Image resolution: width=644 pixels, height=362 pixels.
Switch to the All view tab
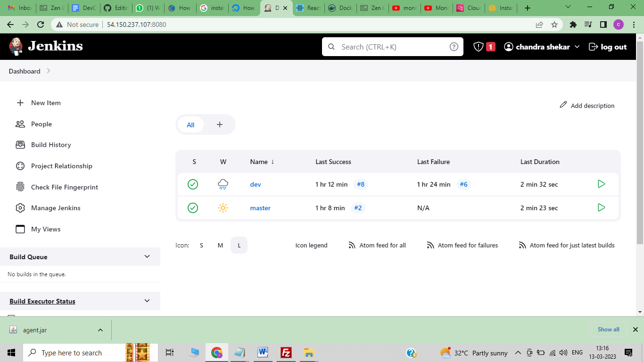point(190,124)
